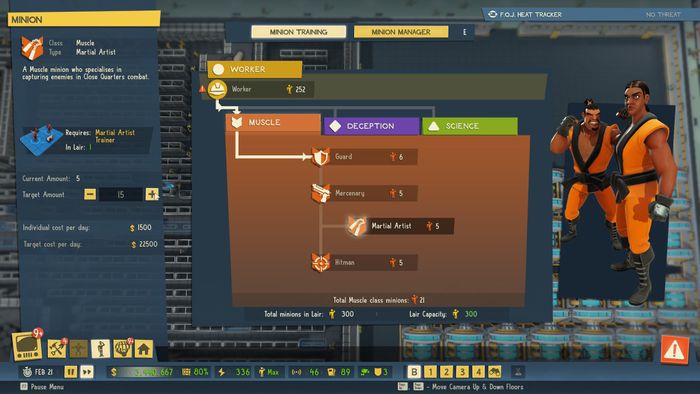
Task: Click the 'Target cost per day' $22500 value
Action: [144, 244]
